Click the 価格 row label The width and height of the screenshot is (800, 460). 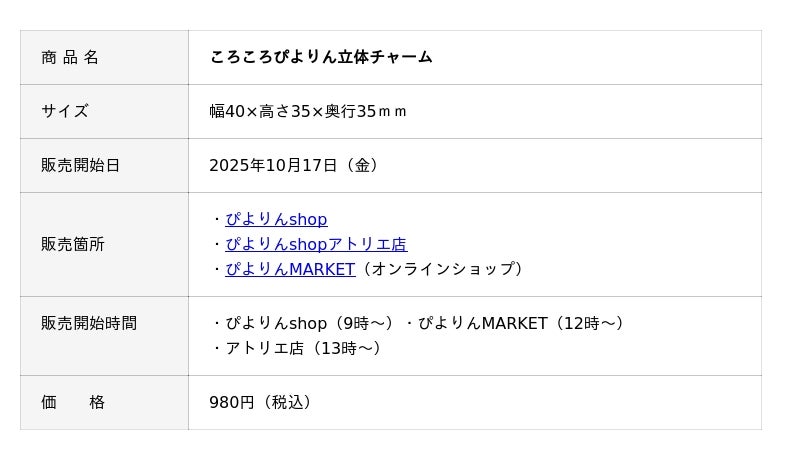point(72,402)
